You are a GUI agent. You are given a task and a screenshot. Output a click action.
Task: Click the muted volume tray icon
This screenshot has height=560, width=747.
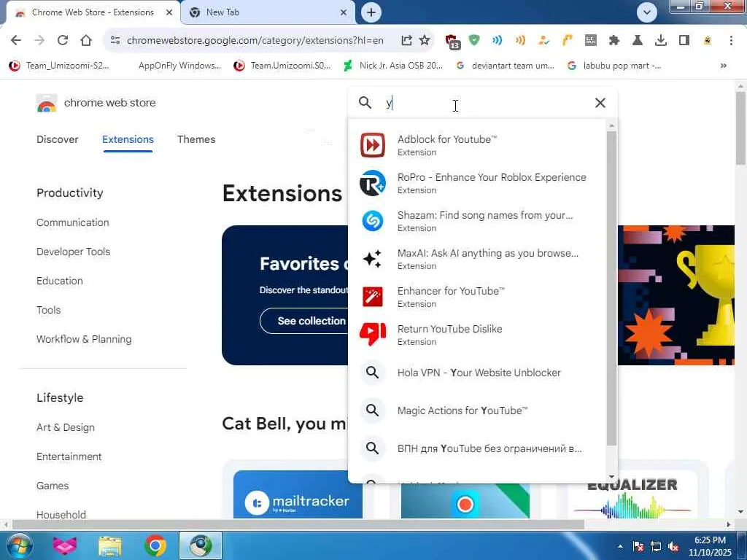tap(673, 547)
